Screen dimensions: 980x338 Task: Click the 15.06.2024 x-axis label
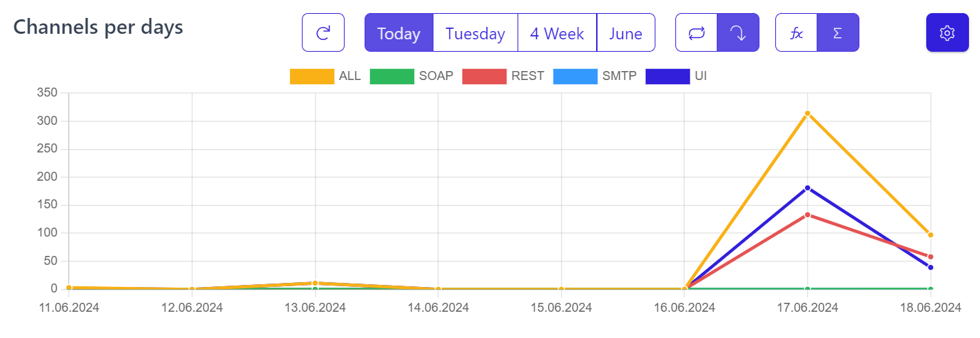tap(561, 308)
